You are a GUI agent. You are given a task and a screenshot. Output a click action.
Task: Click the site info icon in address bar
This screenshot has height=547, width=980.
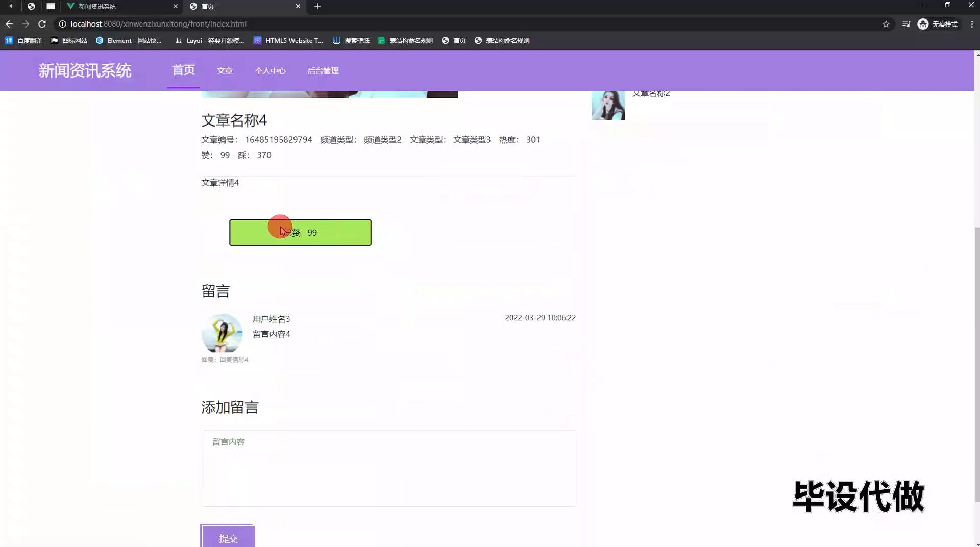(62, 24)
